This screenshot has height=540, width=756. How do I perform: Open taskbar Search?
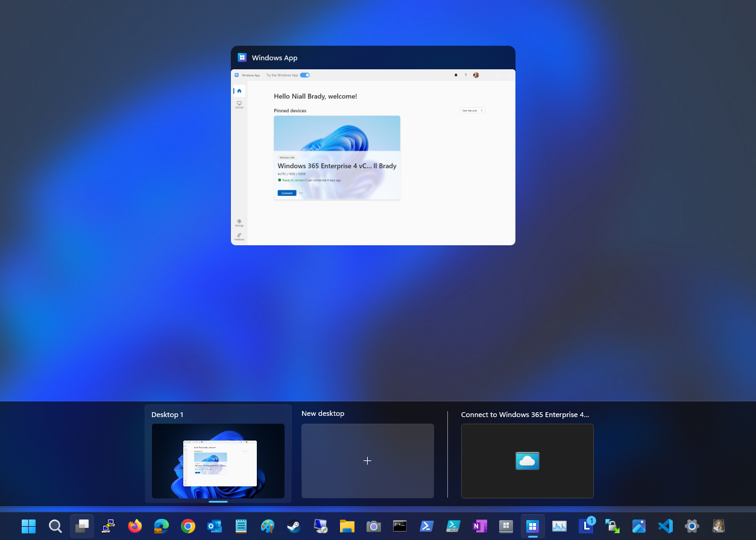coord(55,526)
